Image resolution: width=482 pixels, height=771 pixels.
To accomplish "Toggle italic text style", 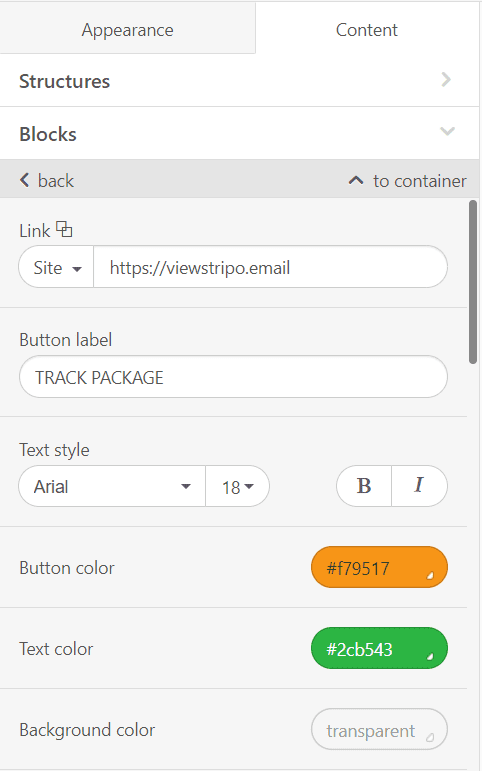I will tap(420, 486).
